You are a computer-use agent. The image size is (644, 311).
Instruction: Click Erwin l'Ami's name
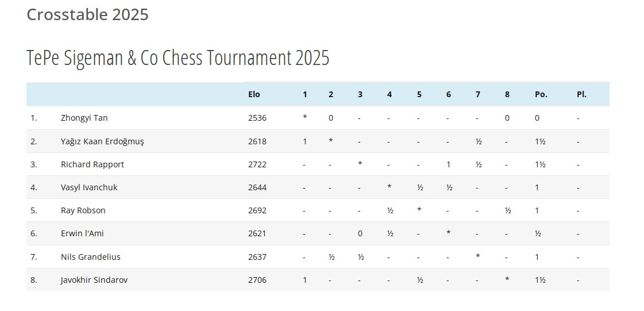click(82, 233)
